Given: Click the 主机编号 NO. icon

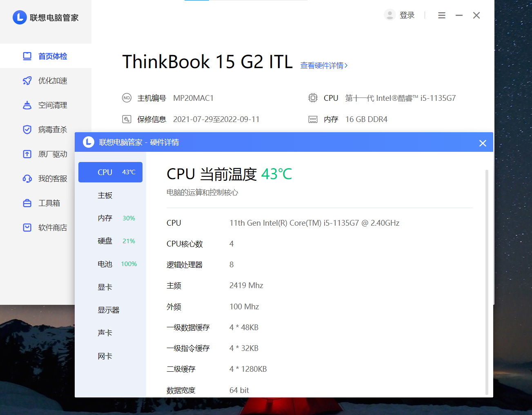Looking at the screenshot, I should [127, 98].
